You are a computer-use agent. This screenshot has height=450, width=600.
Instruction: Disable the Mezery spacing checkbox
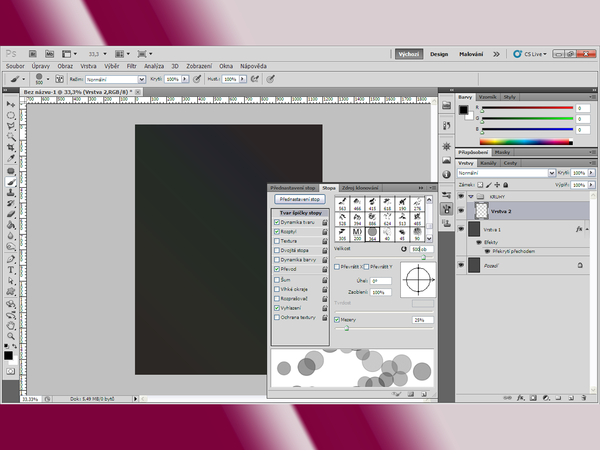tap(338, 319)
